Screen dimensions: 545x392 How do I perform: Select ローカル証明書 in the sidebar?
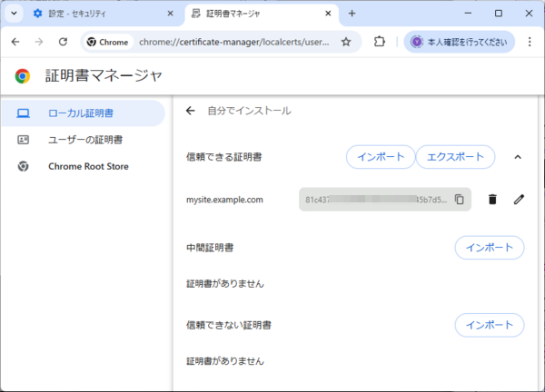coord(84,113)
